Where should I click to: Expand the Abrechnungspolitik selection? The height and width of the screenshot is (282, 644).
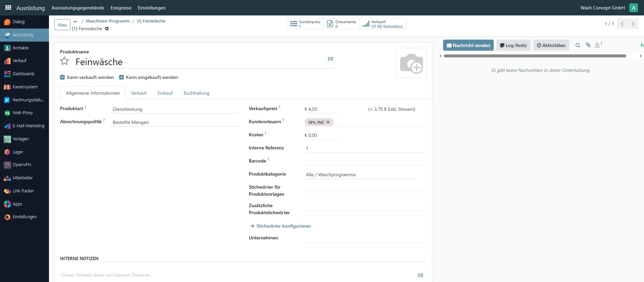tap(174, 122)
